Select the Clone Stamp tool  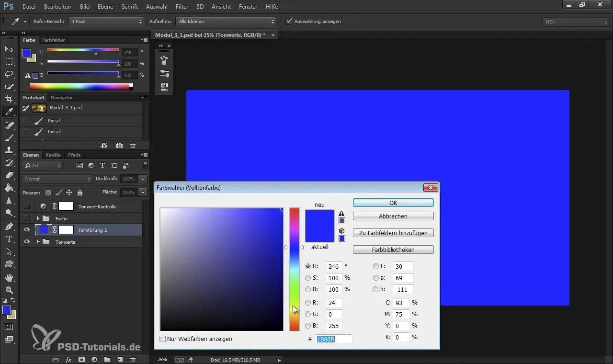9,150
